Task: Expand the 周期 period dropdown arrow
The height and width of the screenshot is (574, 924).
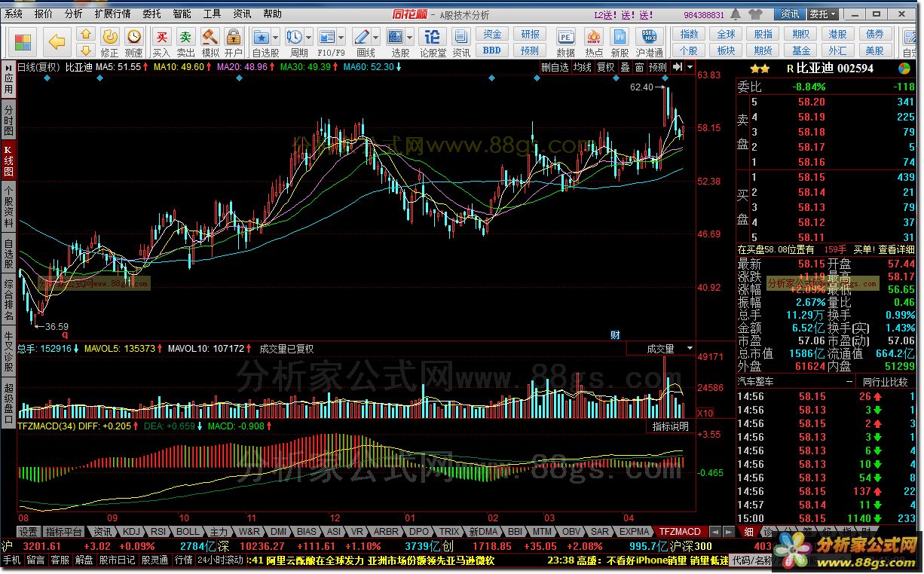Action: pyautogui.click(x=309, y=37)
